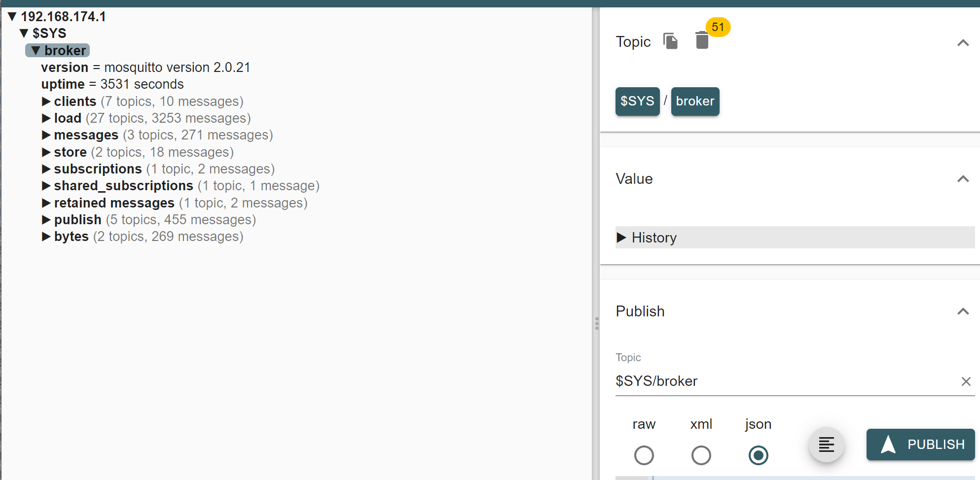Expand the bytes tree node

(46, 237)
